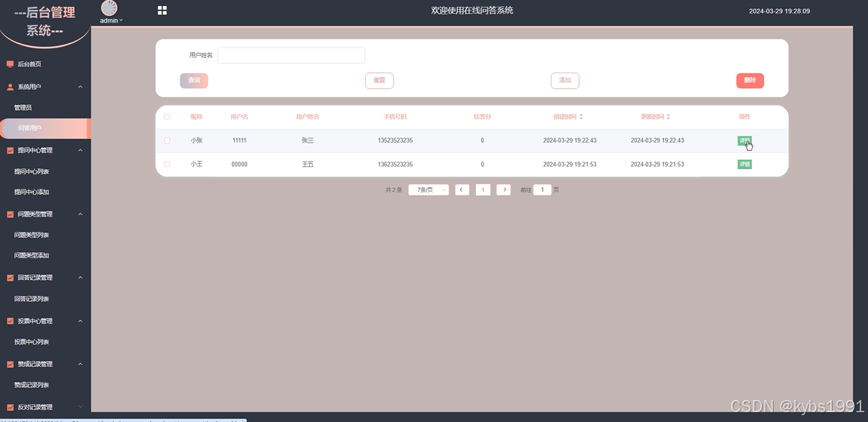The height and width of the screenshot is (422, 868).
Task: Click the name cell 张三
Action: (307, 140)
